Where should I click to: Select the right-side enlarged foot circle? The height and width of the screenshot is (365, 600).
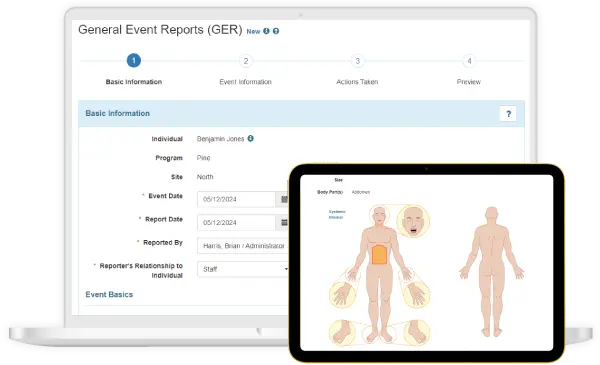(x=417, y=333)
